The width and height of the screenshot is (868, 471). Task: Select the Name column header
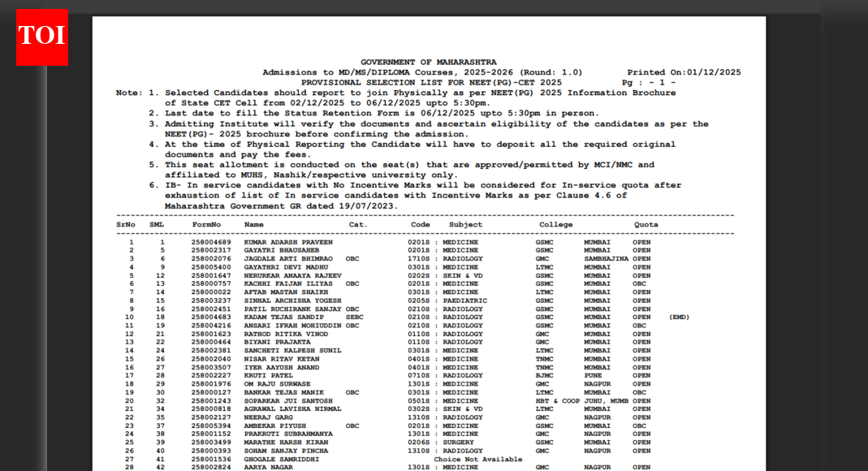point(254,225)
